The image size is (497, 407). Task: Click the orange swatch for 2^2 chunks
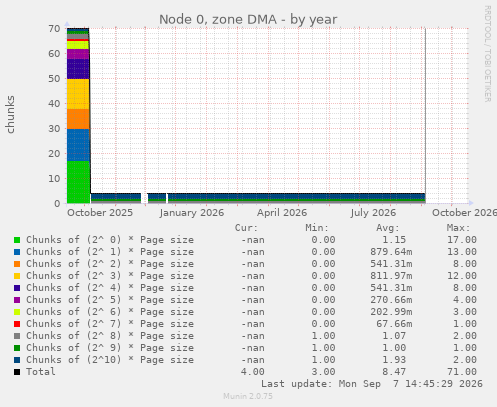tap(17, 264)
